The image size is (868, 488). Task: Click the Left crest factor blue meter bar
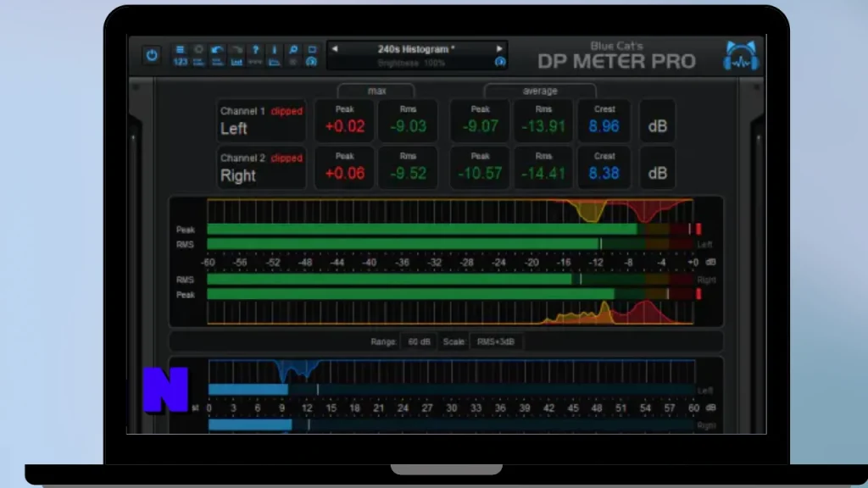click(x=451, y=390)
